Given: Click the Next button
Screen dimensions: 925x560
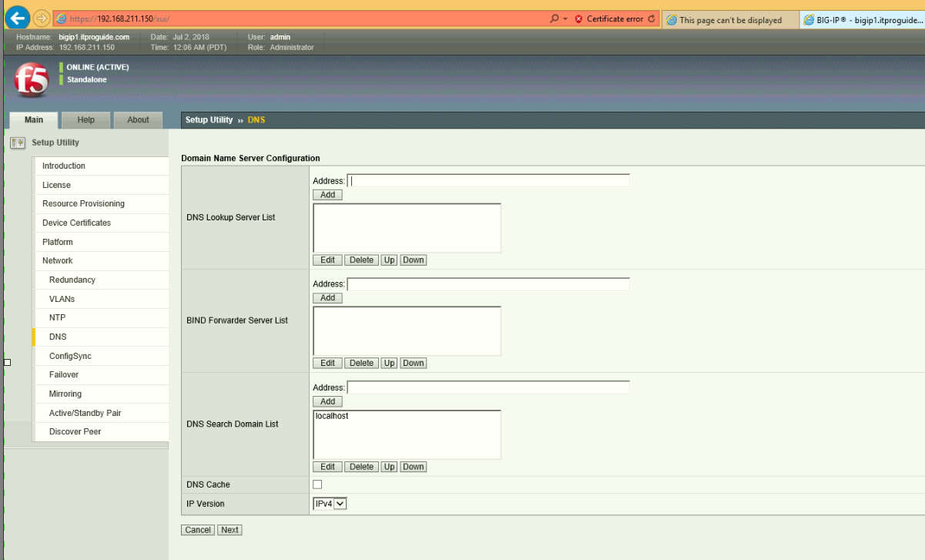Looking at the screenshot, I should point(230,530).
